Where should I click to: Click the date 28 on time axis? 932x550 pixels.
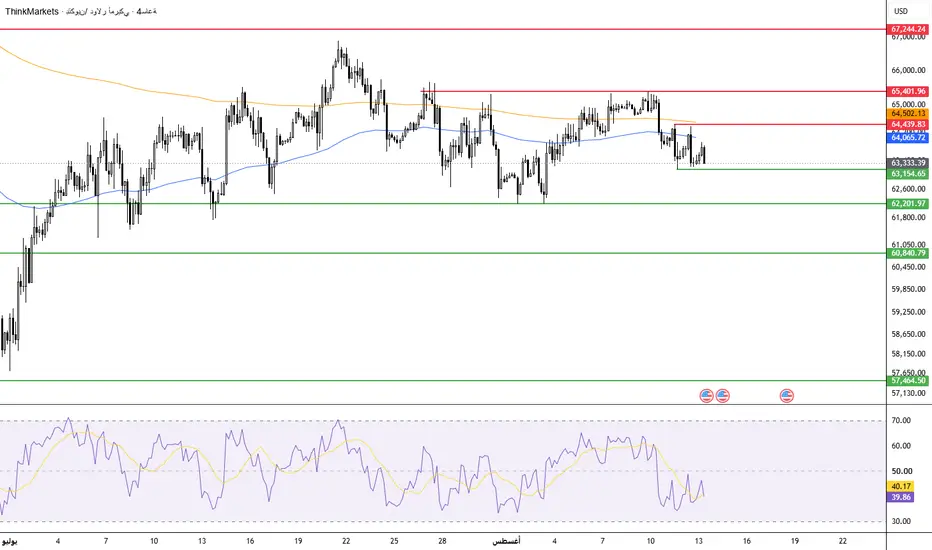442,541
